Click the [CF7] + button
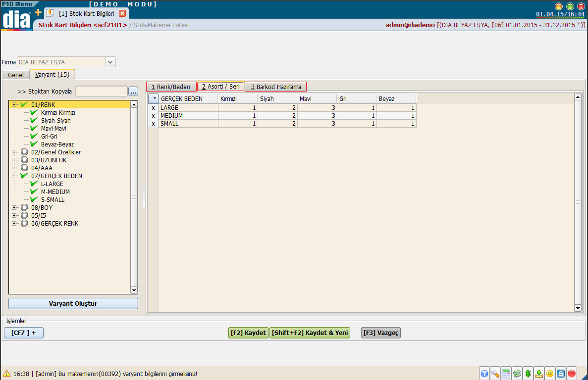This screenshot has width=588, height=380. (x=24, y=333)
